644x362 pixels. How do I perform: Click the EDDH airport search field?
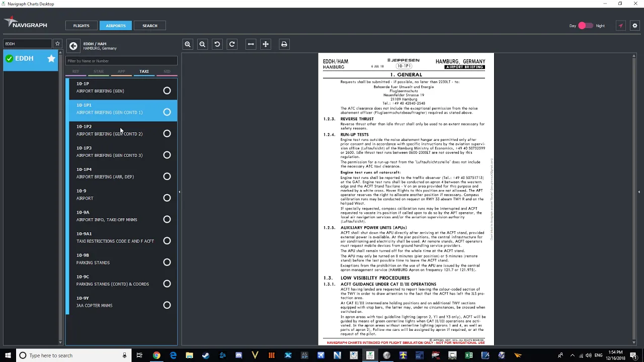pos(27,44)
